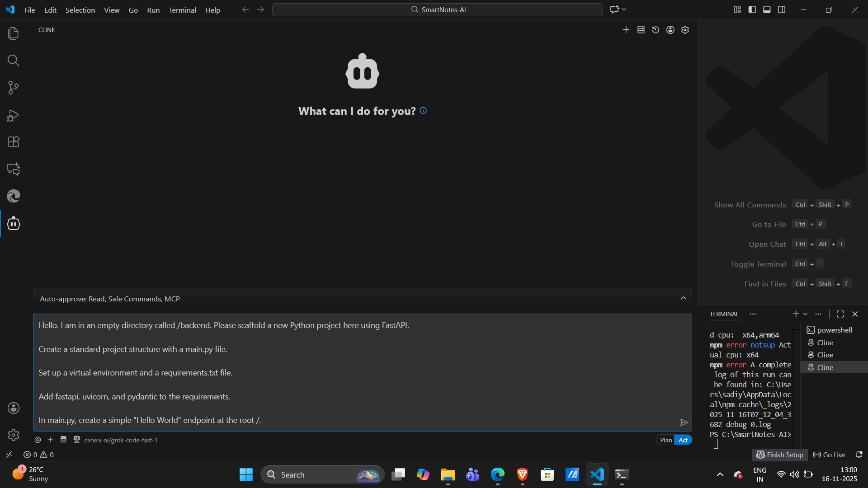868x488 pixels.
Task: Toggle the primary sidebar layout button
Action: pyautogui.click(x=752, y=9)
